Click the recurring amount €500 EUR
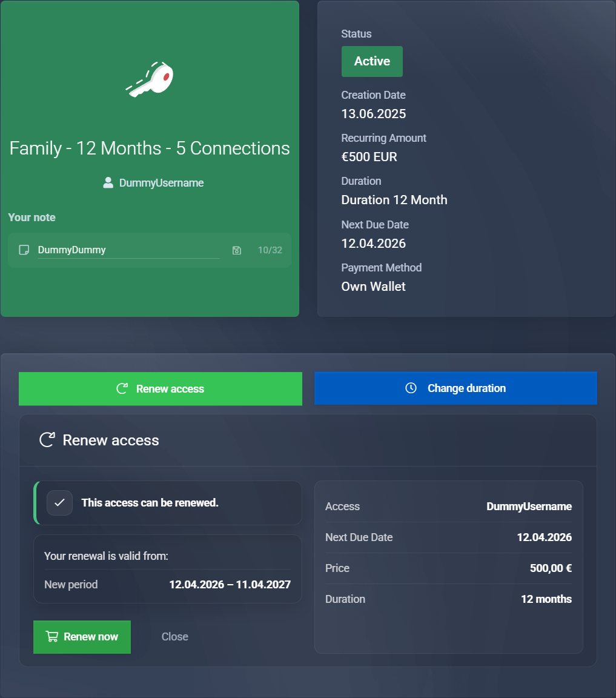 coord(369,157)
